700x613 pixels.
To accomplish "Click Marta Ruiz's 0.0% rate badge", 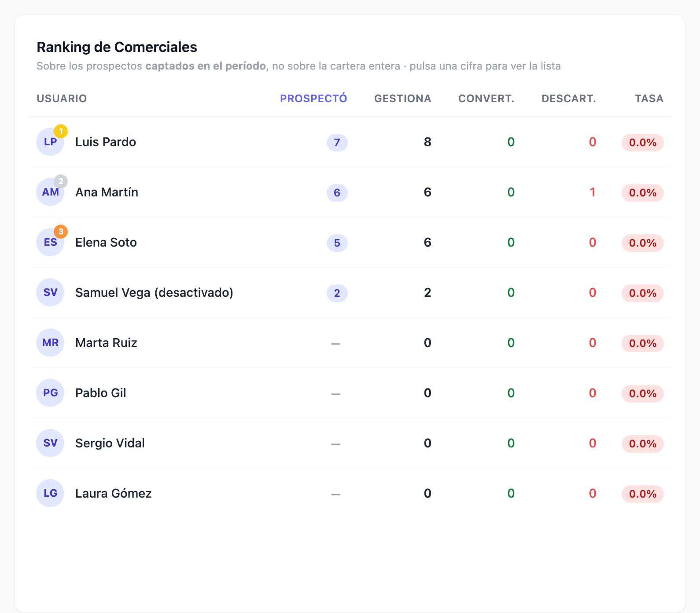I will [x=643, y=343].
